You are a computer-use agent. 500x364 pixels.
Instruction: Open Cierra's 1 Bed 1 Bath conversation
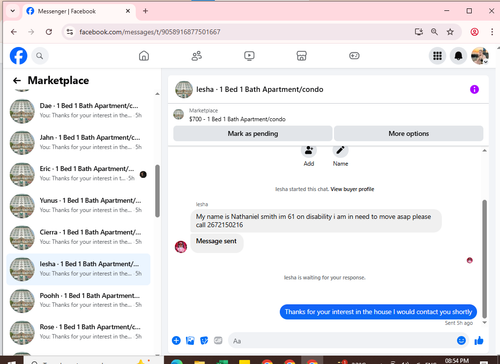coord(79,237)
